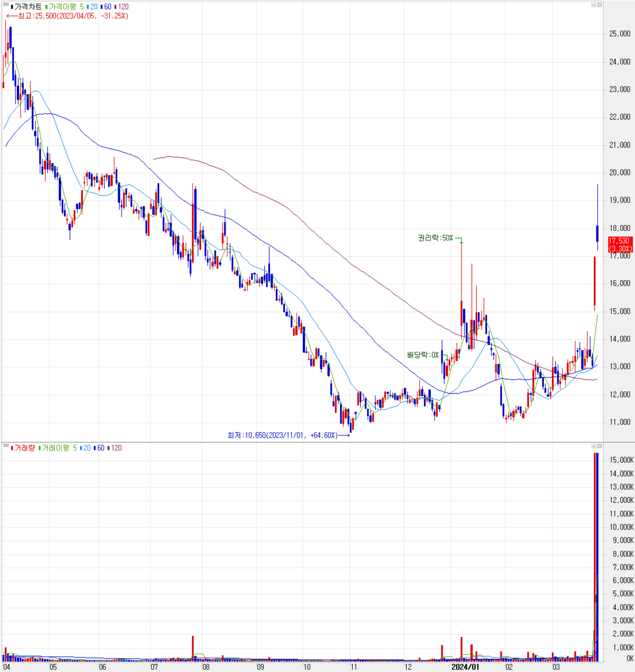This screenshot has width=635, height=672.
Task: Click the 25,000 price axis label
Action: [620, 34]
